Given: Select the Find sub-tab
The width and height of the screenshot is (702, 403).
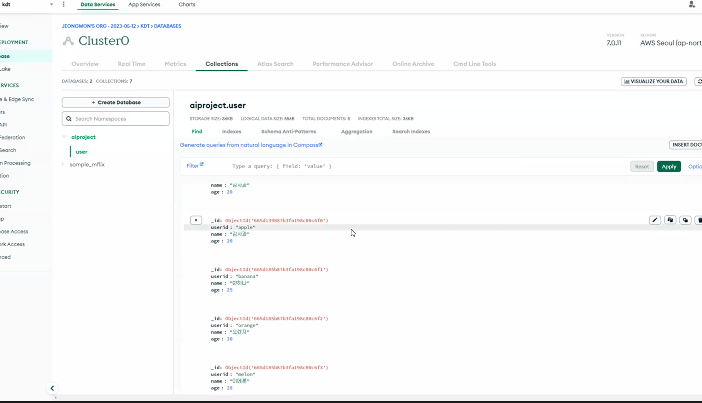Looking at the screenshot, I should click(197, 132).
